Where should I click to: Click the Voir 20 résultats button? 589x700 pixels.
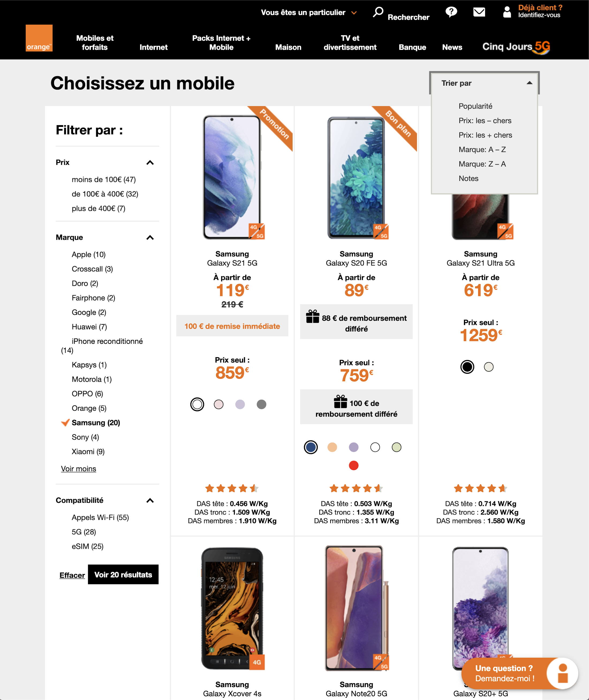[123, 575]
